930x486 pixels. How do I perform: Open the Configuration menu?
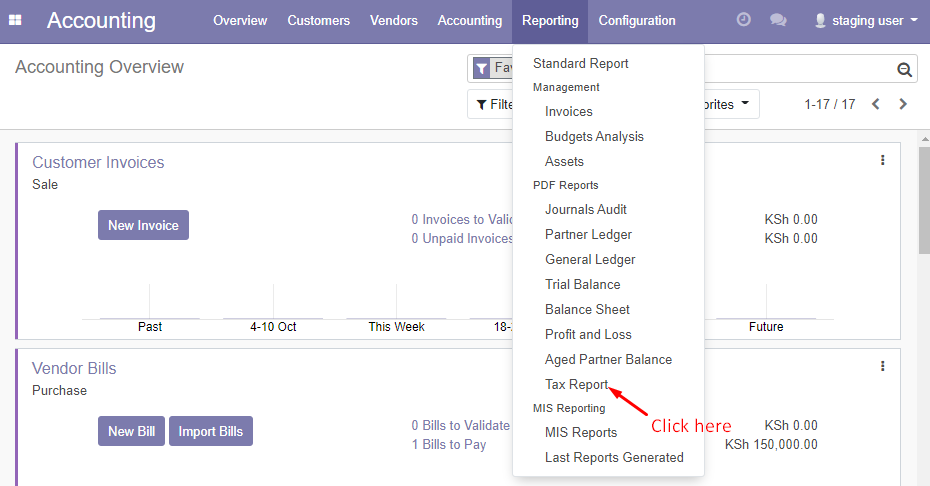pos(637,21)
